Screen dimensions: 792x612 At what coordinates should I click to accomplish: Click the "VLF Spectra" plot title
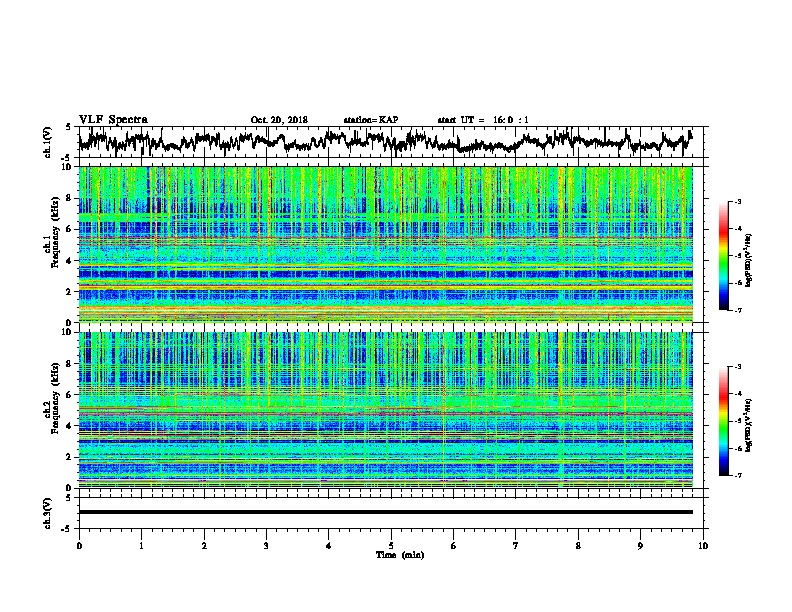pos(113,120)
